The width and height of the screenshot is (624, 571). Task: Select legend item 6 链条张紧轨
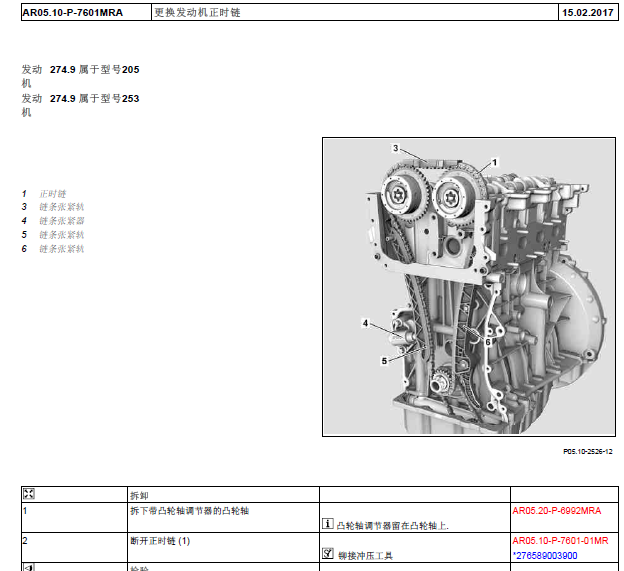click(x=53, y=249)
